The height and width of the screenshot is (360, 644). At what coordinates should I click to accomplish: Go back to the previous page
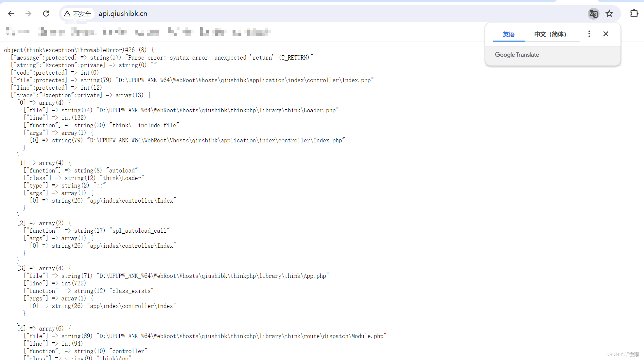(x=11, y=14)
